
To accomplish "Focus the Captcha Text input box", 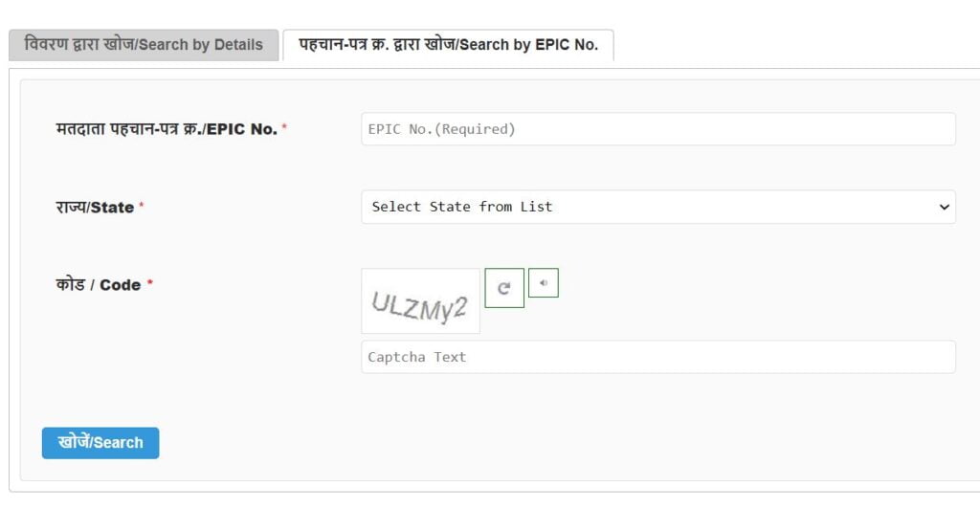I will (658, 357).
